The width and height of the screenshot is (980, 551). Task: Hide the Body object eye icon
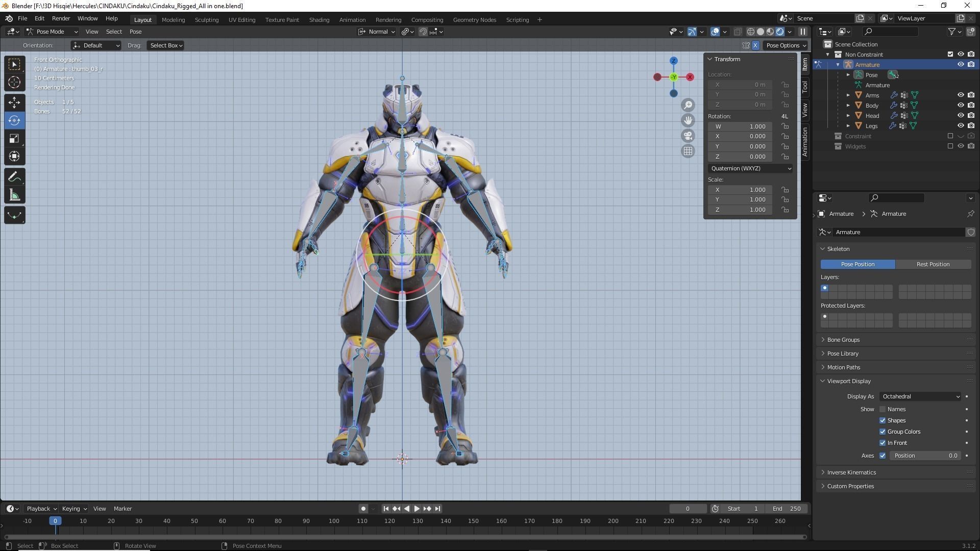pyautogui.click(x=961, y=106)
